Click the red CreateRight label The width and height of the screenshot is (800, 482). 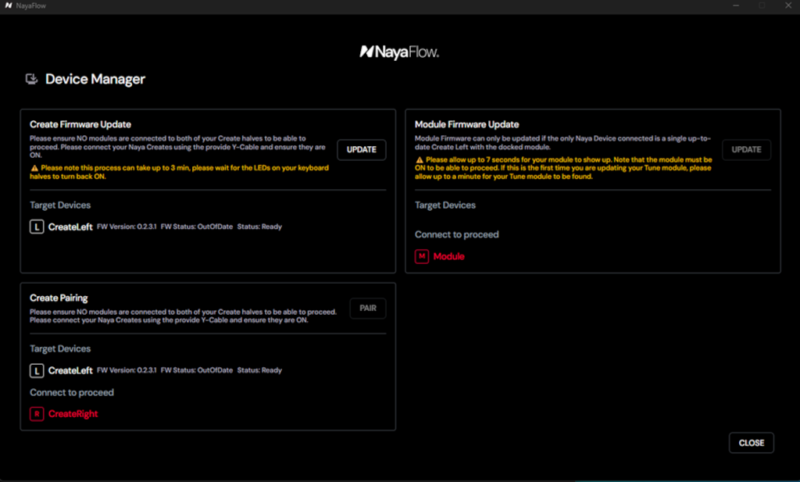73,414
